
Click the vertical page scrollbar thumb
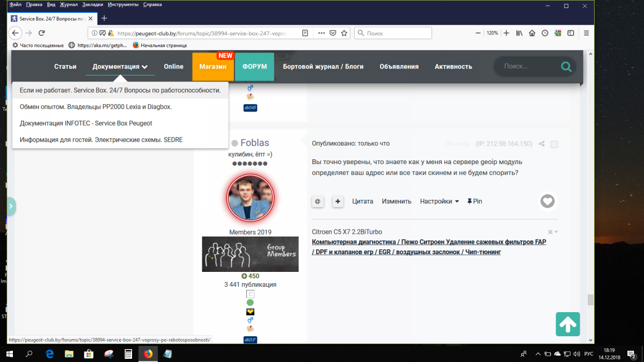(590, 299)
